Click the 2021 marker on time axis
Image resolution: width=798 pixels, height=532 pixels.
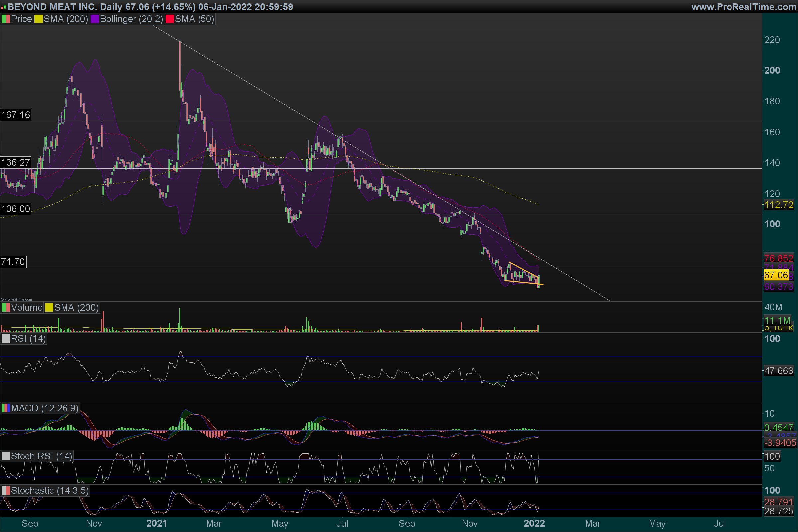[x=156, y=523]
